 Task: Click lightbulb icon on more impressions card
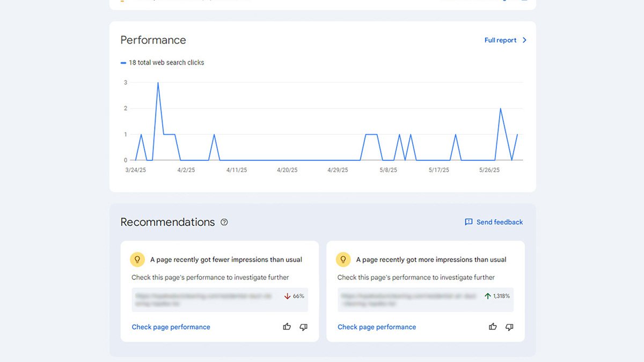click(343, 260)
